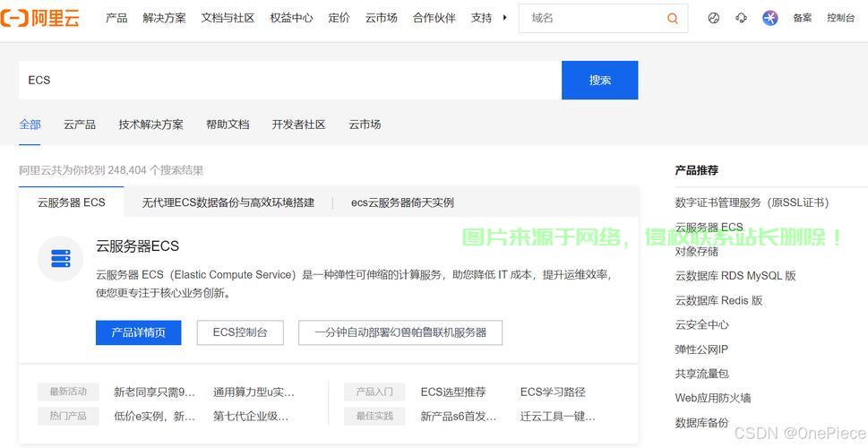The width and height of the screenshot is (868, 448).
Task: Click 云市场 in top navigation
Action: pyautogui.click(x=382, y=18)
